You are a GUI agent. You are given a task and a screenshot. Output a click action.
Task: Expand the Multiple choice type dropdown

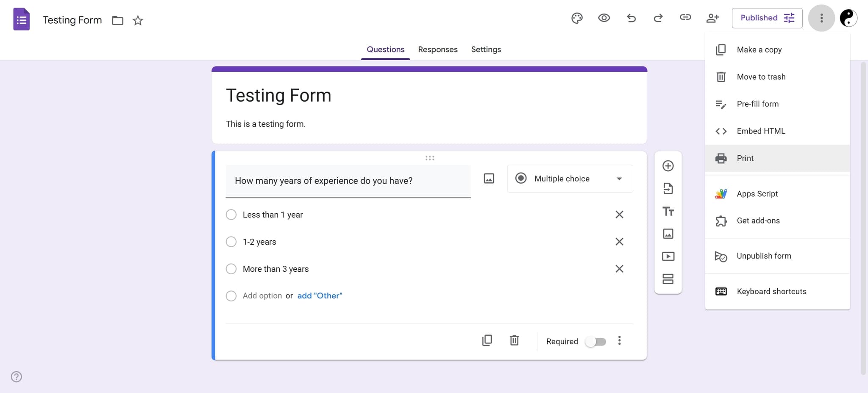click(570, 179)
